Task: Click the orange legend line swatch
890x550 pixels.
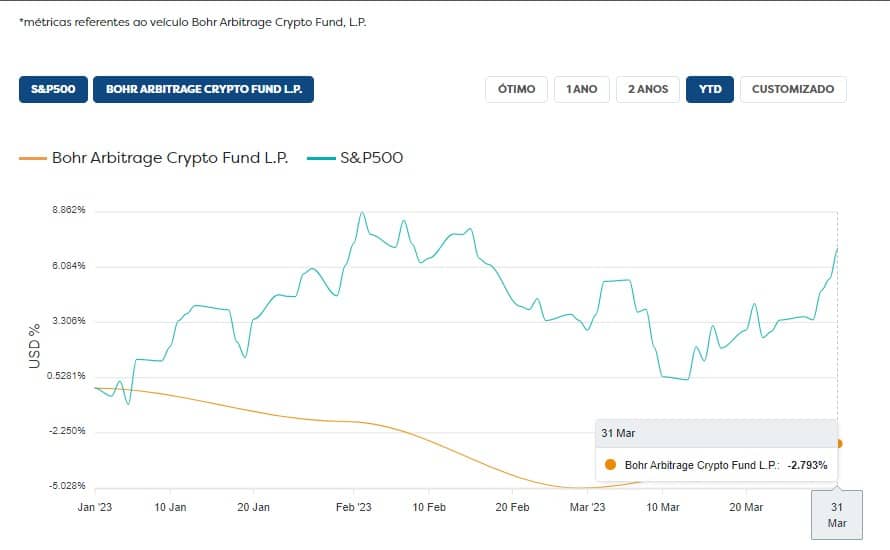Action: (33, 158)
